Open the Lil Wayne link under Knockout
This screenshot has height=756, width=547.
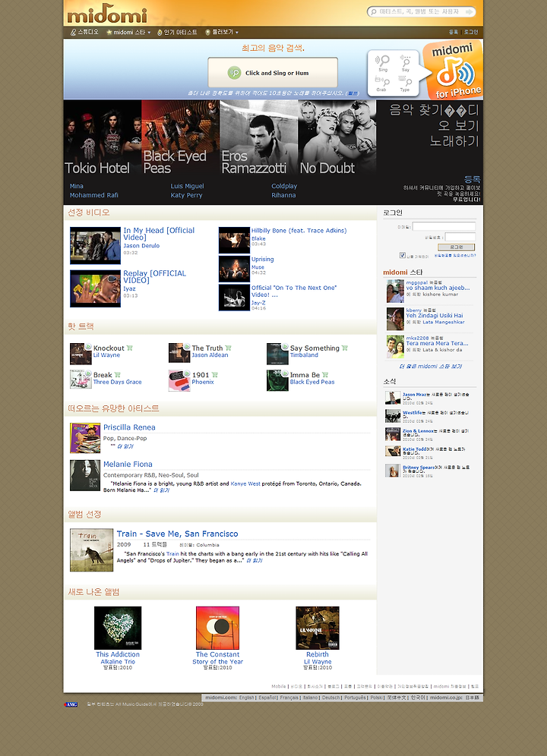click(106, 355)
